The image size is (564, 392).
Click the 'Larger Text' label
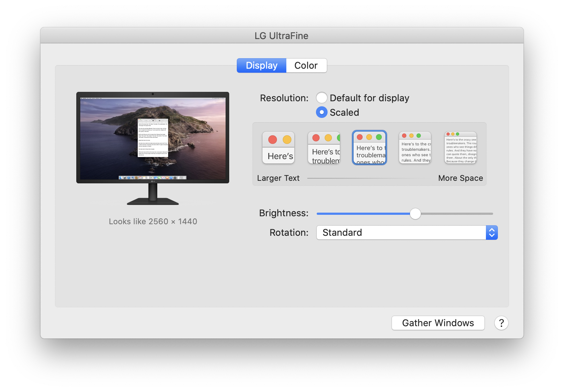click(x=278, y=178)
